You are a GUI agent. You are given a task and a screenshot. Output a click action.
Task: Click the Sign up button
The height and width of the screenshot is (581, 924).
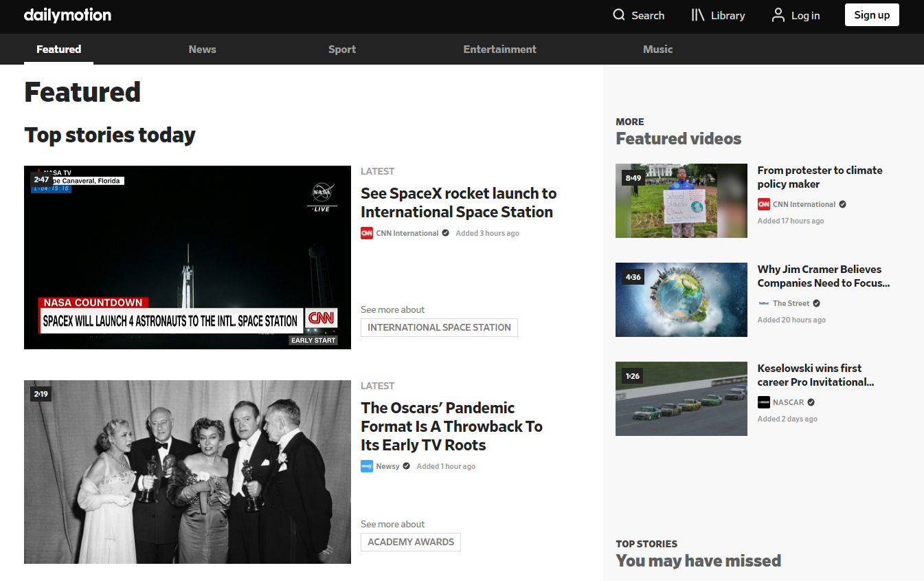point(872,15)
